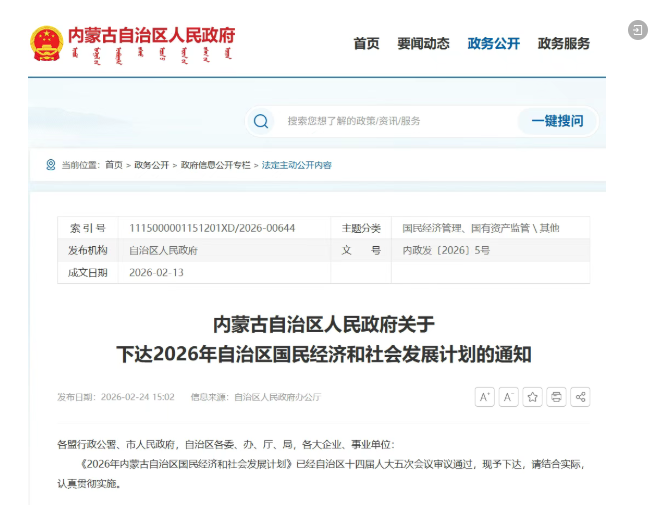The image size is (657, 508).
Task: Follow the 首页 breadcrumb link
Action: 114,165
